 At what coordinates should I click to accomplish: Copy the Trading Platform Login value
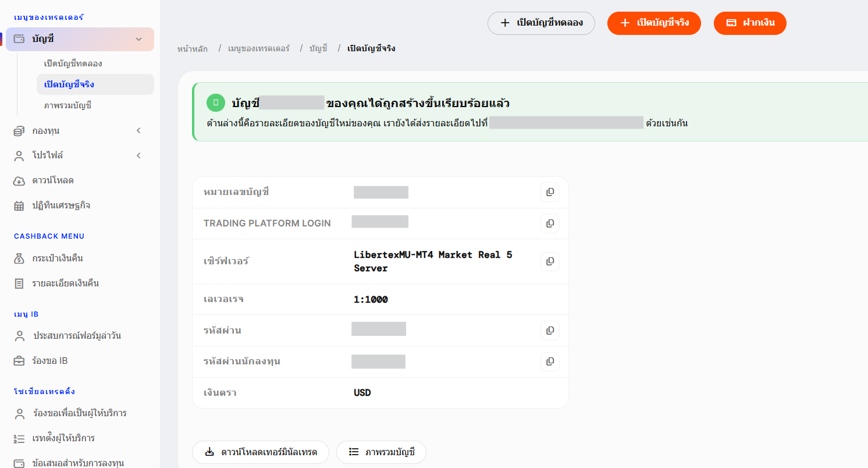[x=550, y=223]
